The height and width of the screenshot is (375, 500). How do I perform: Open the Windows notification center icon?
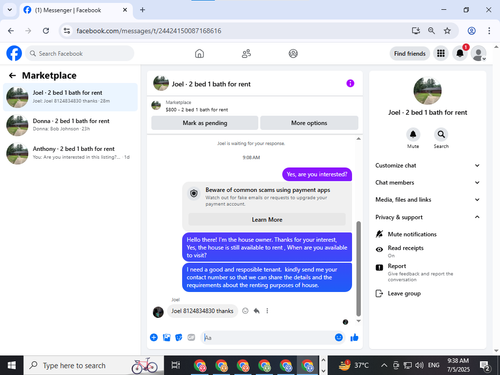484,366
